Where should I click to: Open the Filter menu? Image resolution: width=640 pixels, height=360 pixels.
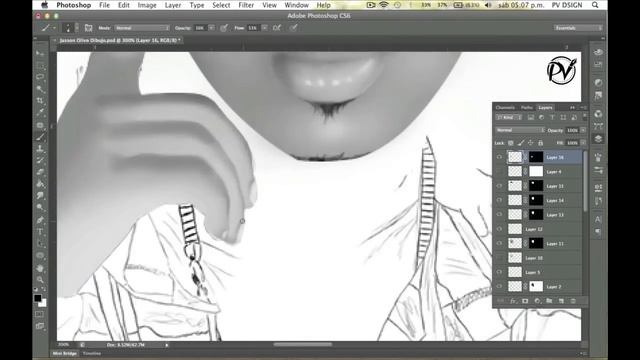point(246,5)
